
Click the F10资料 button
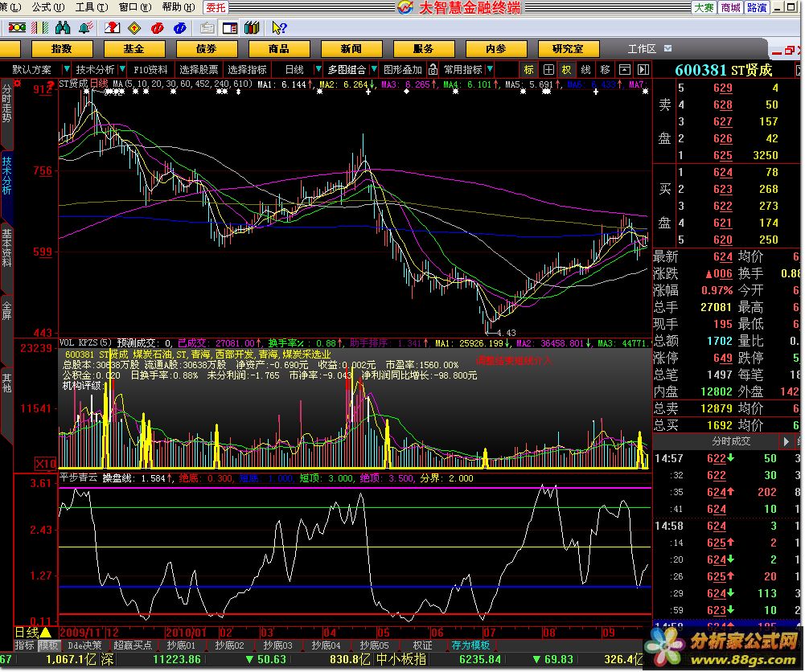pyautogui.click(x=150, y=69)
